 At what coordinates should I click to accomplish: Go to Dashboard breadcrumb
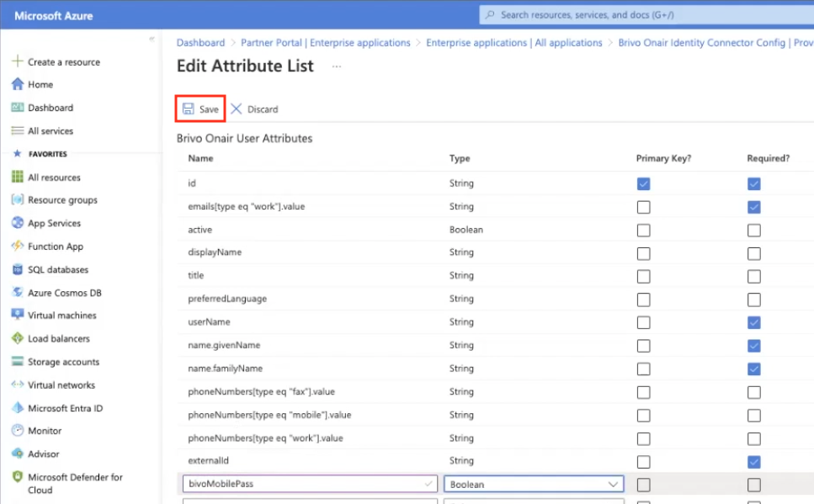[x=200, y=43]
